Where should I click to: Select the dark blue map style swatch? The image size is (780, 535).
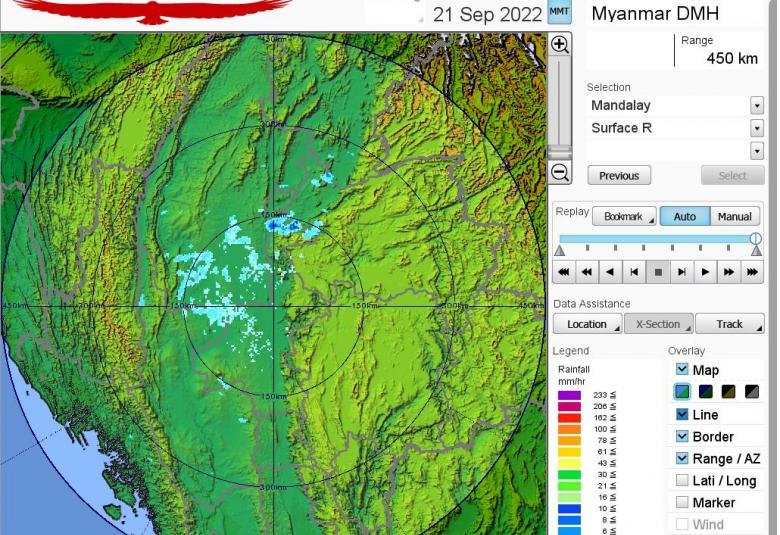coord(705,392)
